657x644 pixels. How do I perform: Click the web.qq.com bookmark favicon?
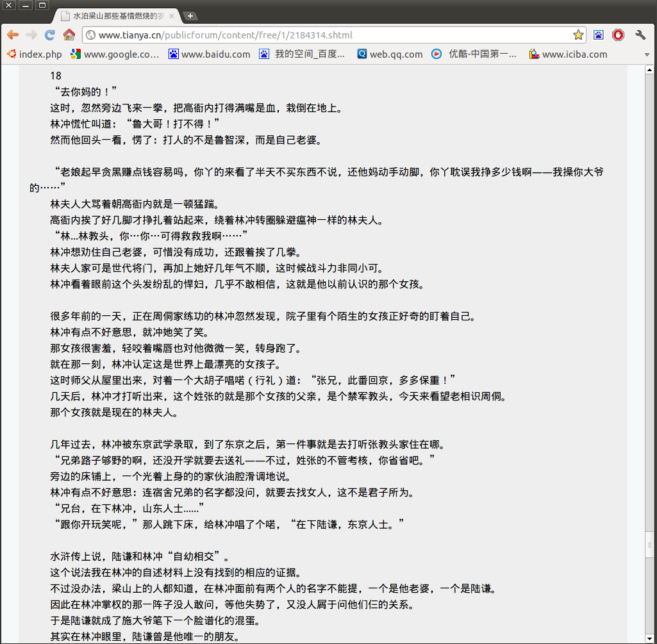362,54
